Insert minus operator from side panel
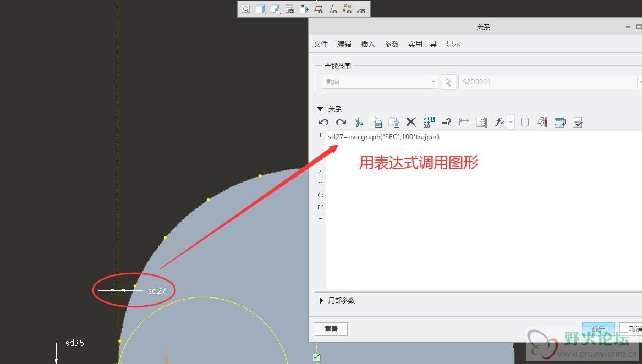 click(320, 147)
